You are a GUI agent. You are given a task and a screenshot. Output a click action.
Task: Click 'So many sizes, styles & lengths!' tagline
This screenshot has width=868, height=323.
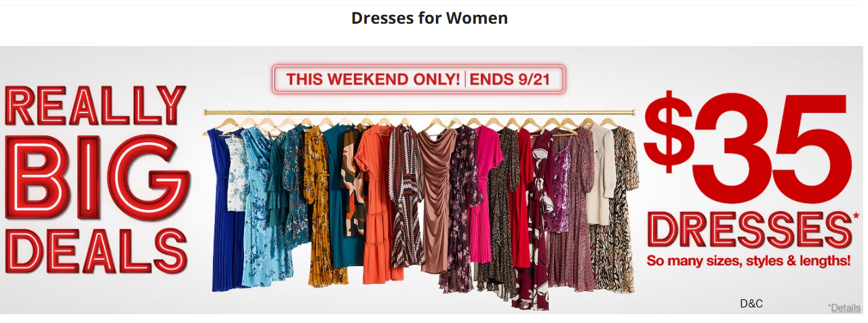(x=748, y=260)
